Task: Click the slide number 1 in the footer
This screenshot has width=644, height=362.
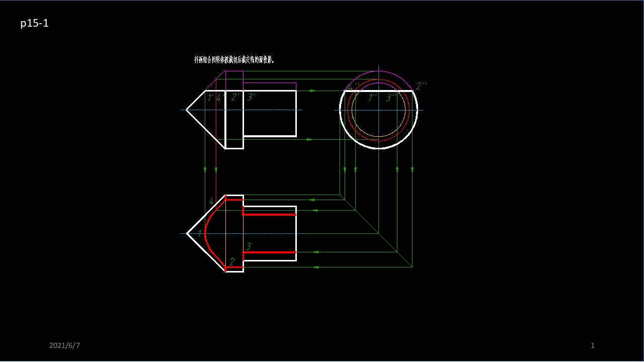Action: (x=593, y=345)
